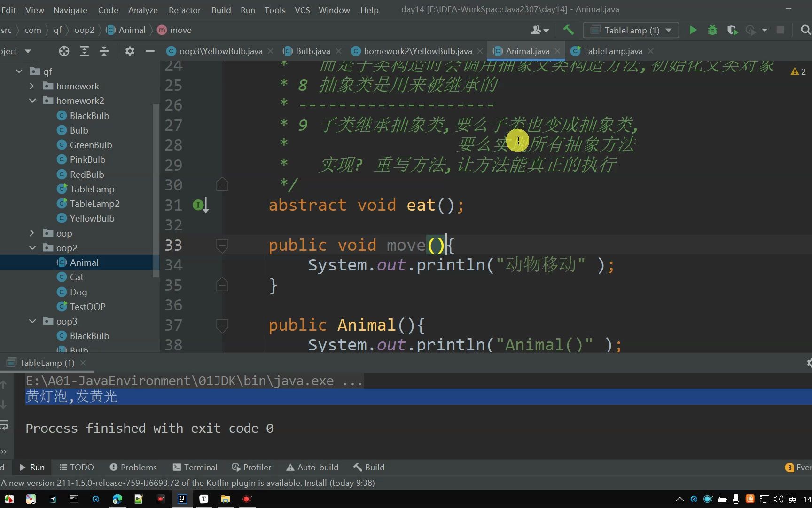Open run tool window settings gear
This screenshot has height=508, width=812.
(808, 363)
